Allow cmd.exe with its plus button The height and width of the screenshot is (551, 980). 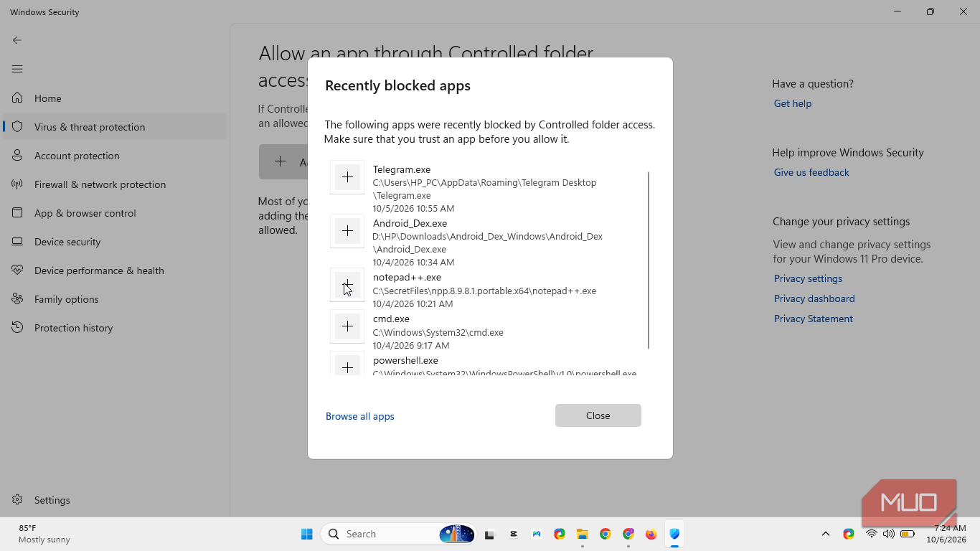coord(347,326)
